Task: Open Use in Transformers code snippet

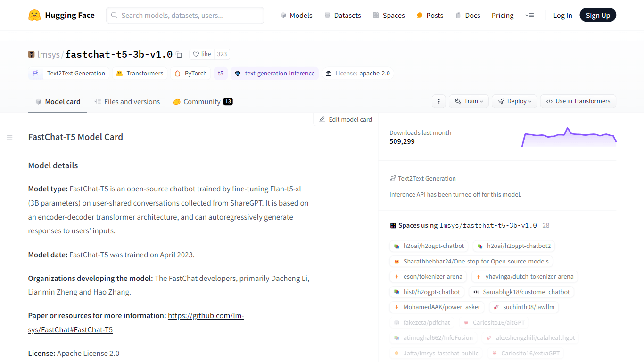Action: (x=578, y=101)
